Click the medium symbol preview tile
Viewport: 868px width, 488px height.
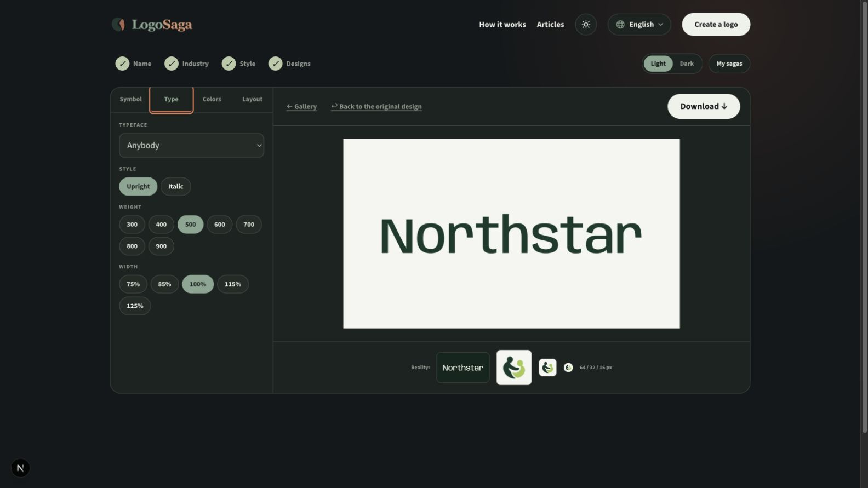547,368
